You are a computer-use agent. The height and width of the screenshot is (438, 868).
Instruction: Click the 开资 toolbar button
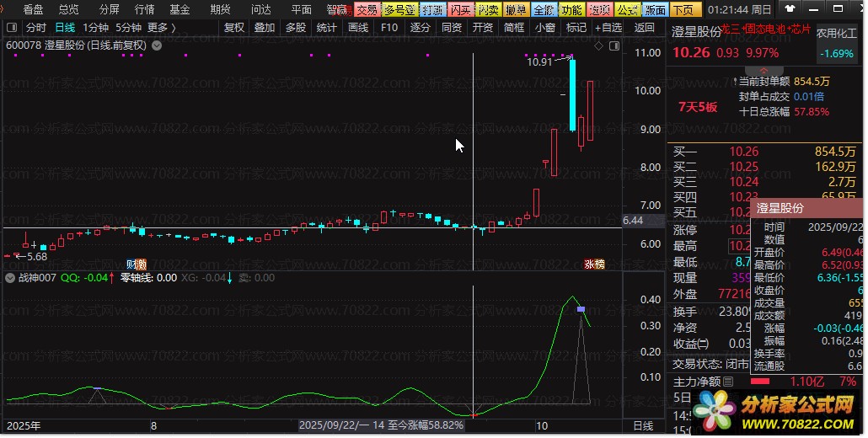click(483, 28)
